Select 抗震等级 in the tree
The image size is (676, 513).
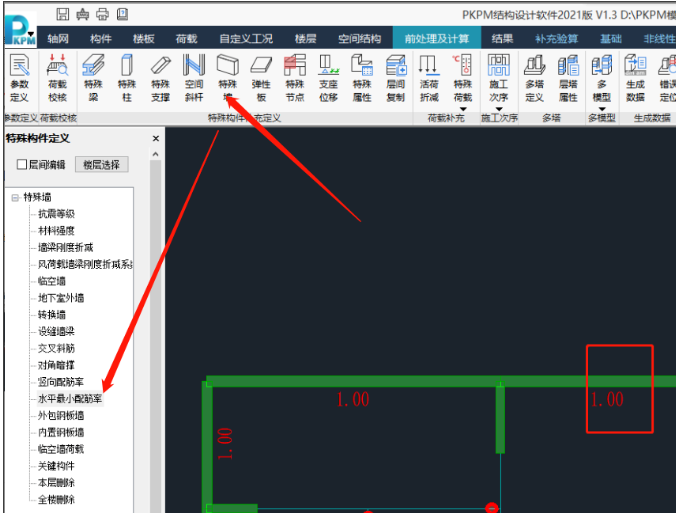56,214
